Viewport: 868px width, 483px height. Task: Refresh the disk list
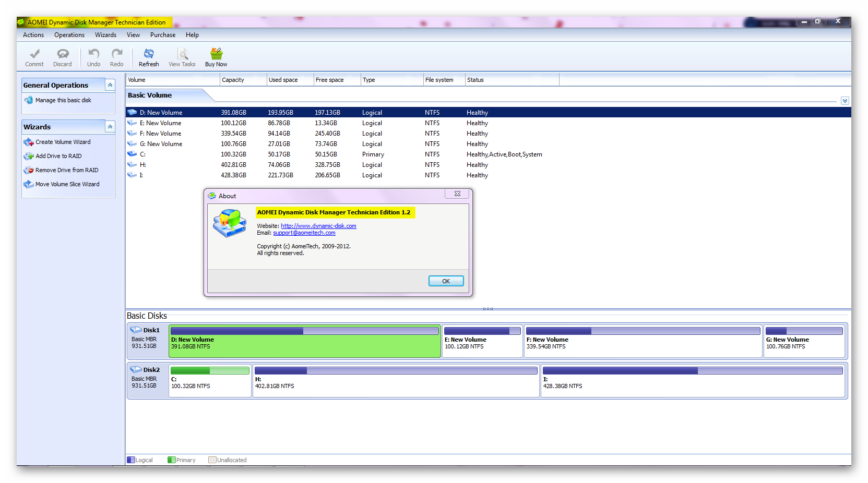point(149,57)
